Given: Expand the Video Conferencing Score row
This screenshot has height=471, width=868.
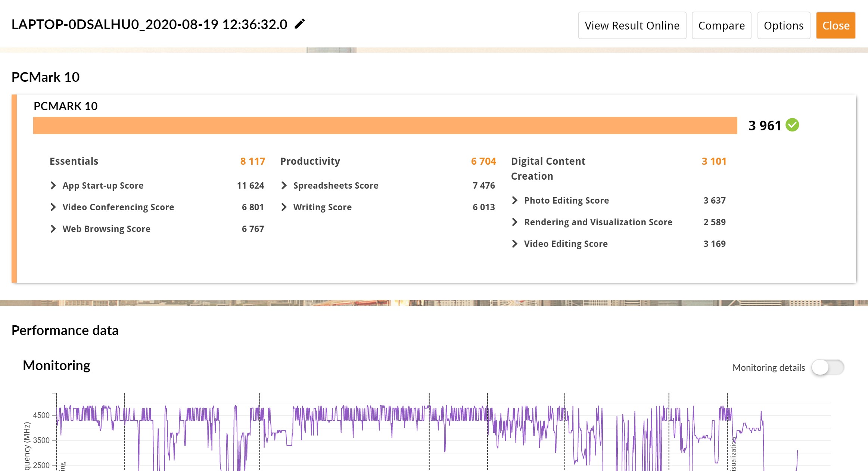Looking at the screenshot, I should pos(53,207).
